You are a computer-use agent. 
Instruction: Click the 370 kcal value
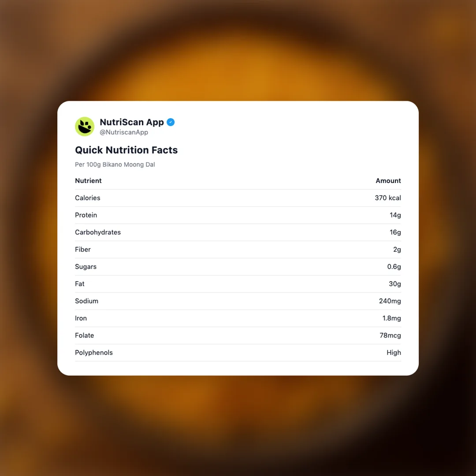[x=388, y=198]
